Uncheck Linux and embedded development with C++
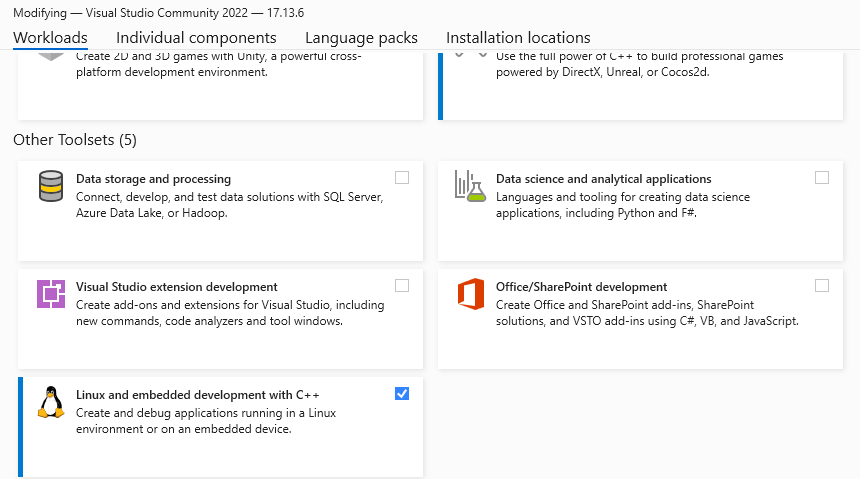The height and width of the screenshot is (479, 860). (402, 394)
